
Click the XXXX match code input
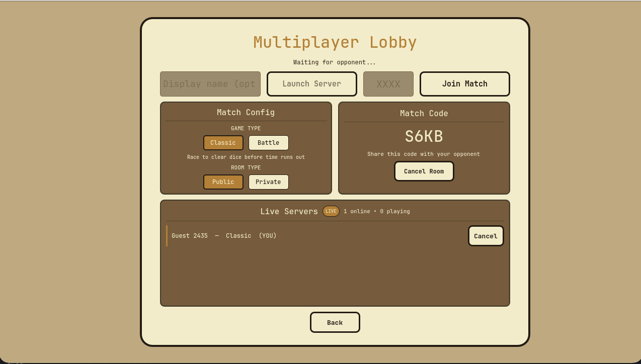[x=388, y=83]
